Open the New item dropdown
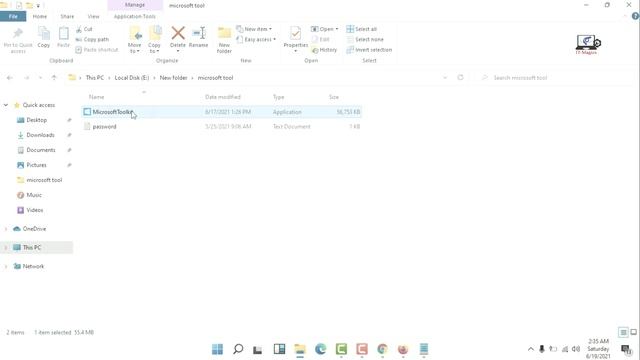The width and height of the screenshot is (640, 360). coord(254,29)
